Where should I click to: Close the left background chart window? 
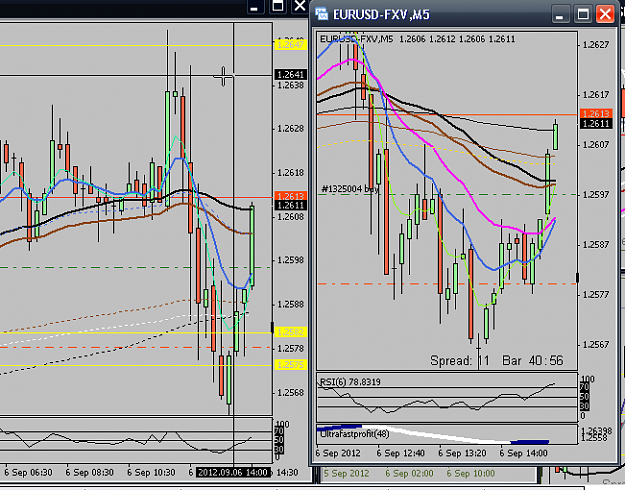[300, 6]
